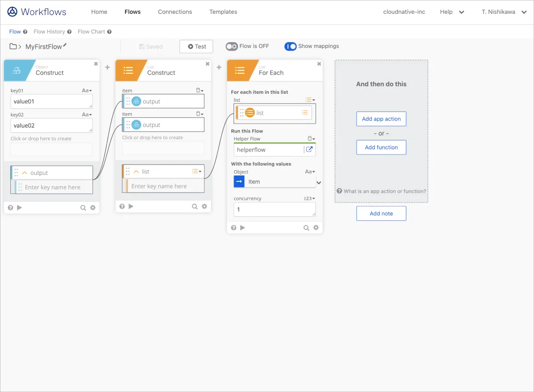Click the MyFirstFlow name text
The width and height of the screenshot is (534, 392).
tap(44, 47)
